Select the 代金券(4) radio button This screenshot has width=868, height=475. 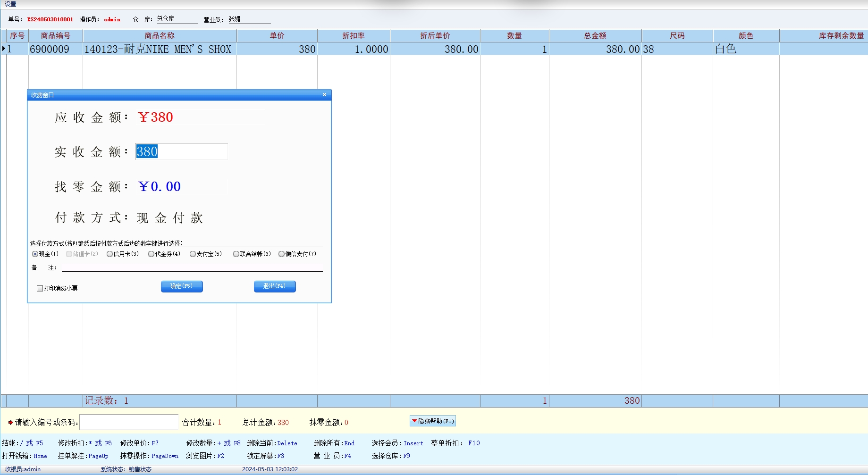click(x=151, y=254)
